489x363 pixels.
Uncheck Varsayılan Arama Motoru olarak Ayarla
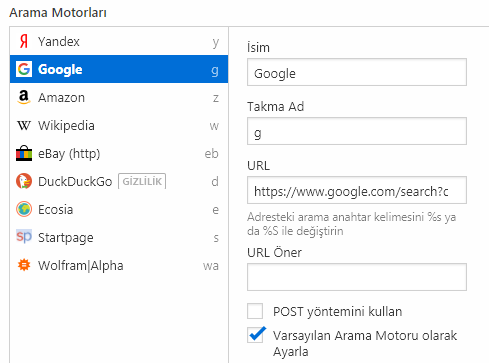(256, 335)
